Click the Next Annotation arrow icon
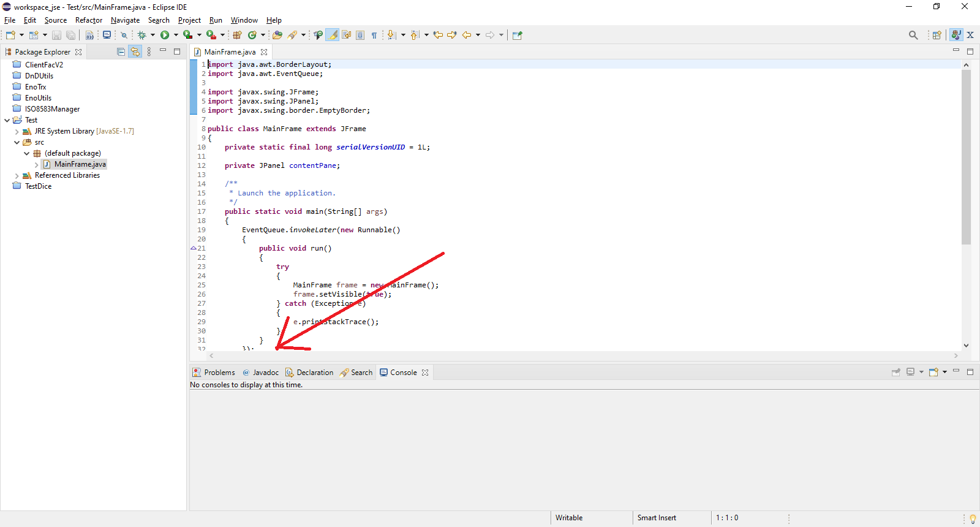Viewport: 980px width, 527px height. pos(392,35)
